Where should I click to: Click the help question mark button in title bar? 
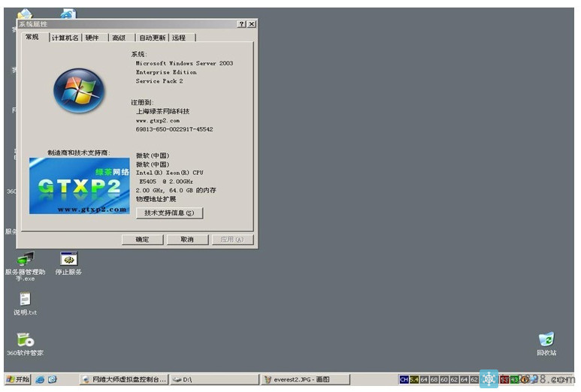pos(241,24)
